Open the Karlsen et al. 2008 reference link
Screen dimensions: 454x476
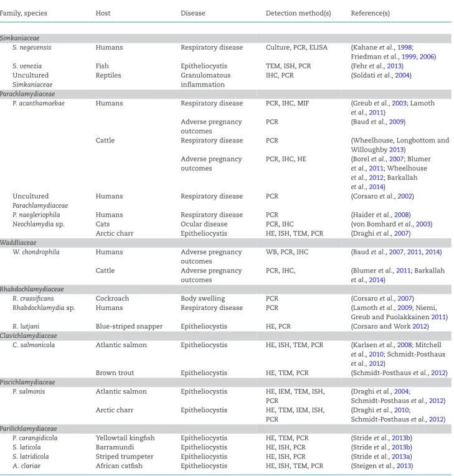[x=404, y=345]
